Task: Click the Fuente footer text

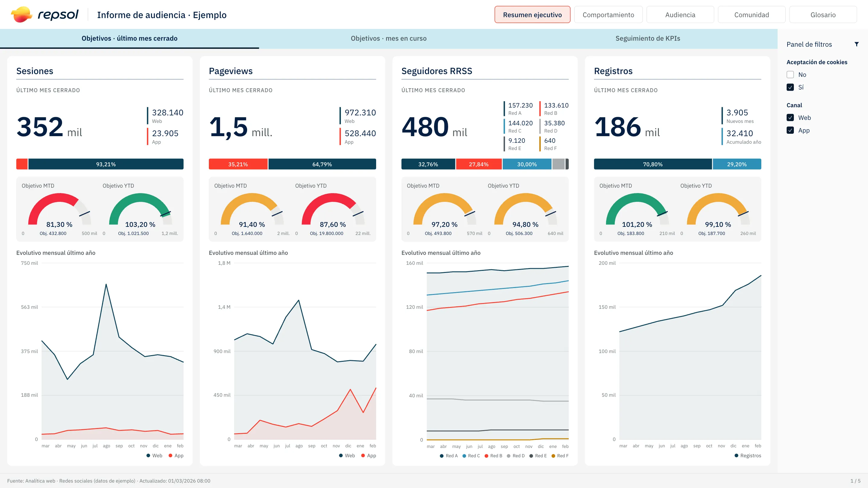Action: pos(108,480)
